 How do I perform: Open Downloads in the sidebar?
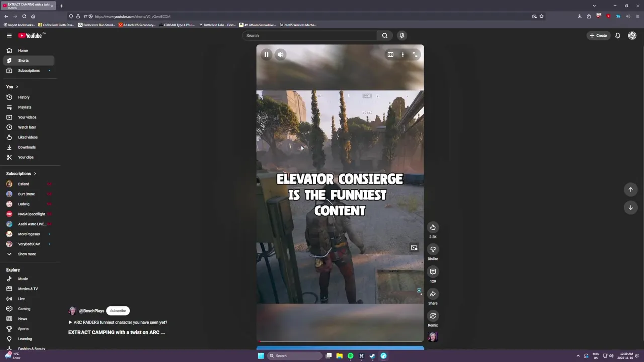[x=28, y=147]
